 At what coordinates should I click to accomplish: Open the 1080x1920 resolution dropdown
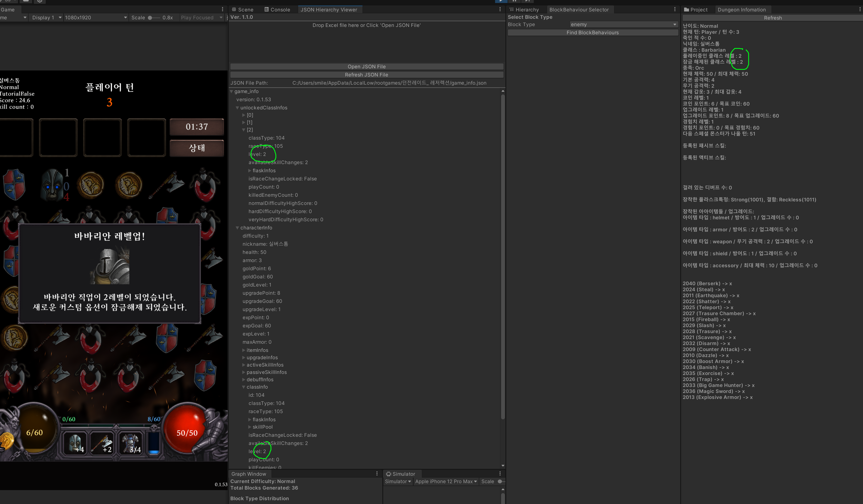tap(96, 17)
